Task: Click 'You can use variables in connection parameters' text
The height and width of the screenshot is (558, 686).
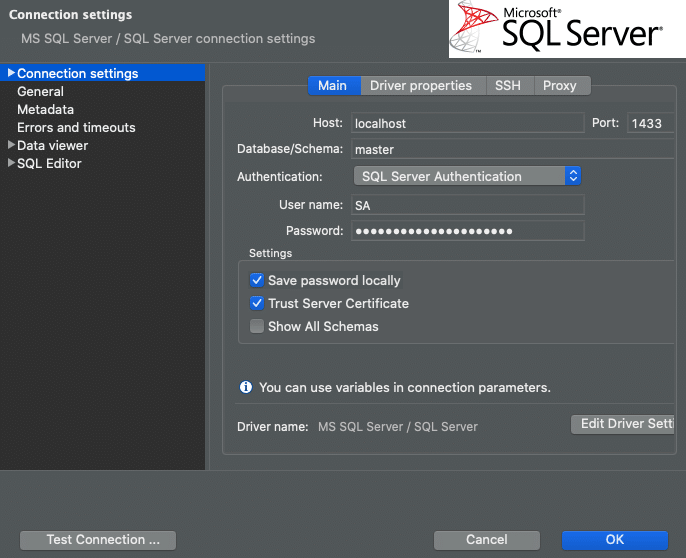Action: pos(405,387)
